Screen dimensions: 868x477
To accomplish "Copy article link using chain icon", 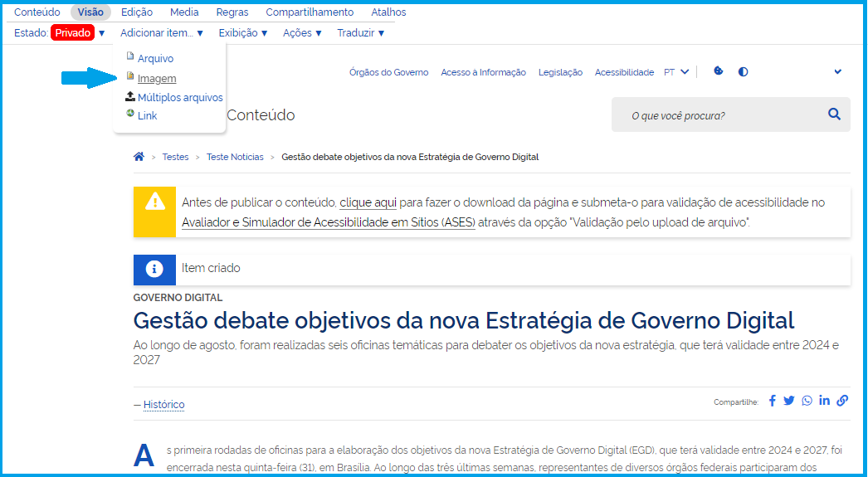I will [842, 401].
